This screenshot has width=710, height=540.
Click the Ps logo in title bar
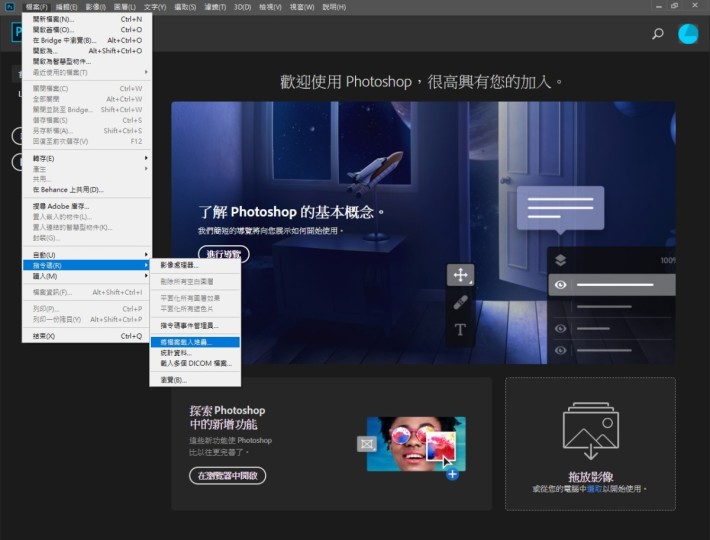point(10,6)
